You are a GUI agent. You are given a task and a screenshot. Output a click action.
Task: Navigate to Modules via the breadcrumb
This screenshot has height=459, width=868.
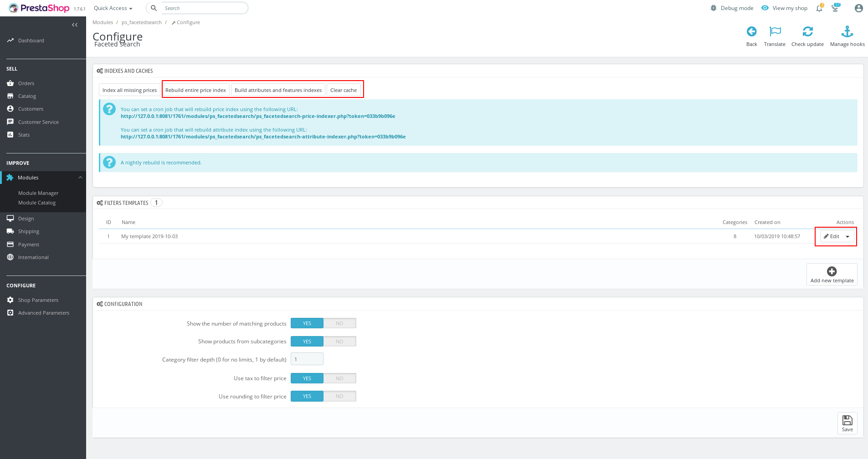(x=103, y=22)
